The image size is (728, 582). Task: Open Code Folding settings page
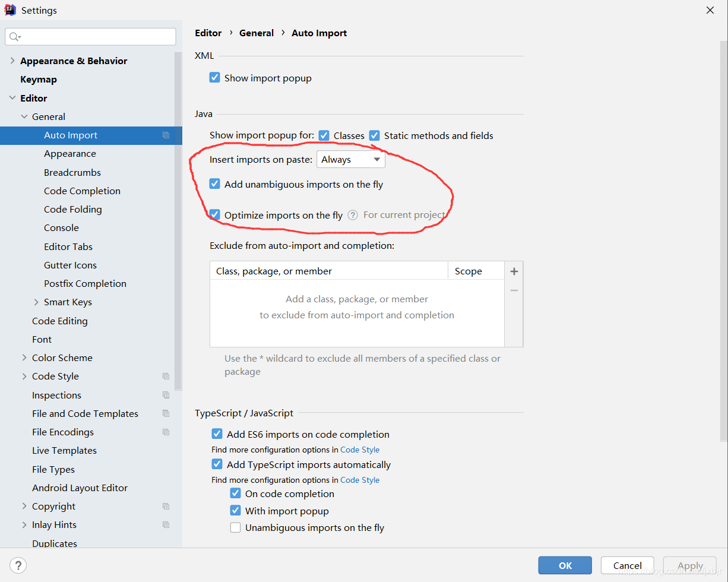[x=73, y=210]
